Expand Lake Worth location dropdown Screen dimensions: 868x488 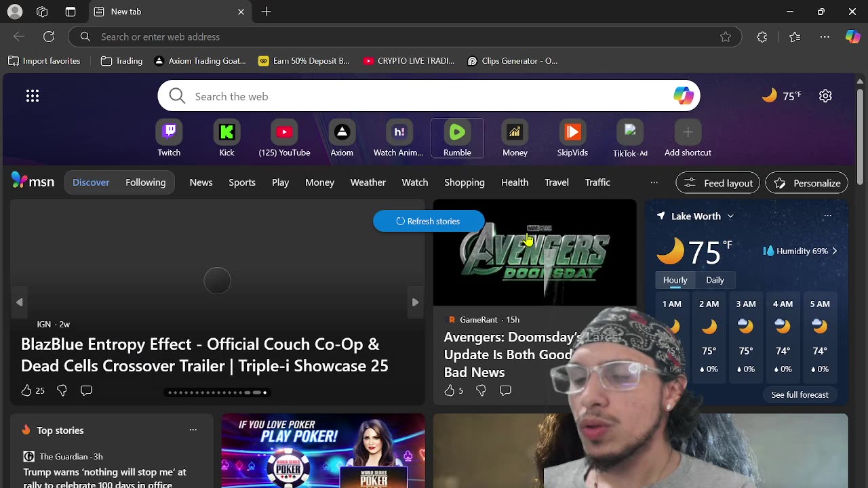click(x=730, y=216)
